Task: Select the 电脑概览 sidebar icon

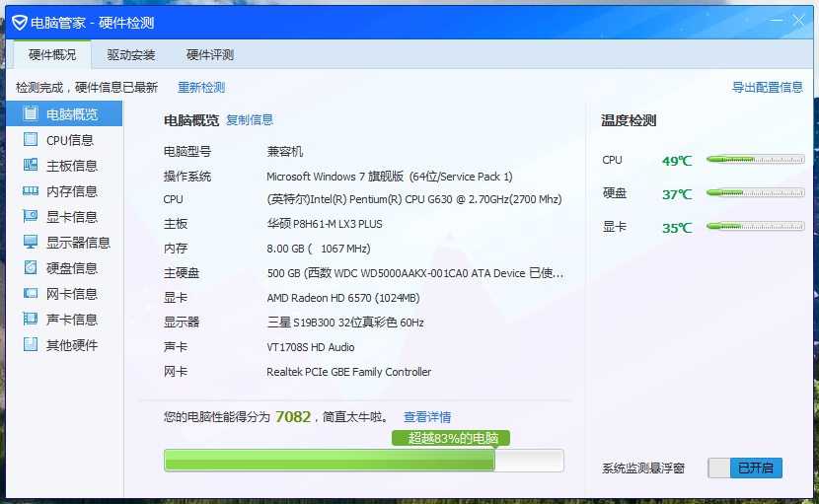Action: pyautogui.click(x=31, y=113)
